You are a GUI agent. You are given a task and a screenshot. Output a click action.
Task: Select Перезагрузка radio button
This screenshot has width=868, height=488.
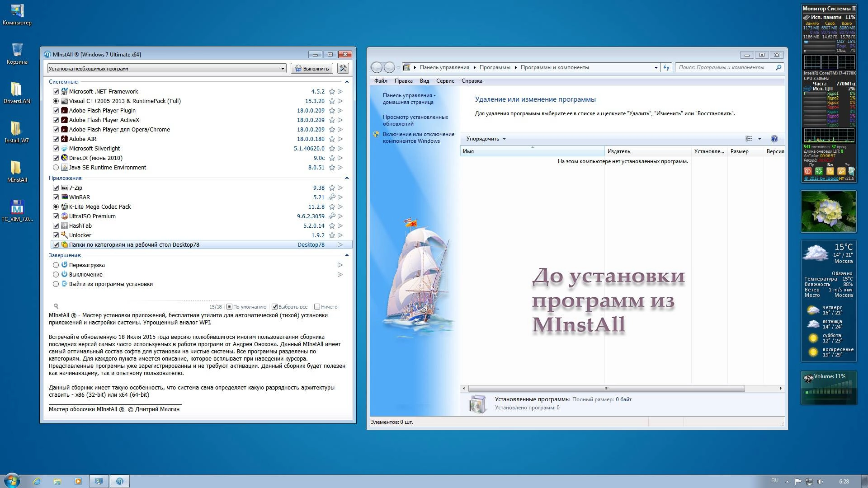pyautogui.click(x=56, y=265)
